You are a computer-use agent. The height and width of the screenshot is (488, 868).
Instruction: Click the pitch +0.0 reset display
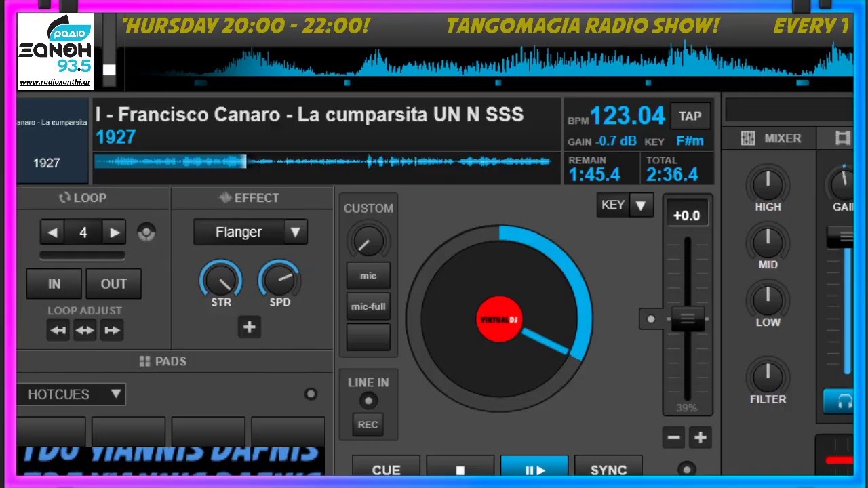coord(686,216)
